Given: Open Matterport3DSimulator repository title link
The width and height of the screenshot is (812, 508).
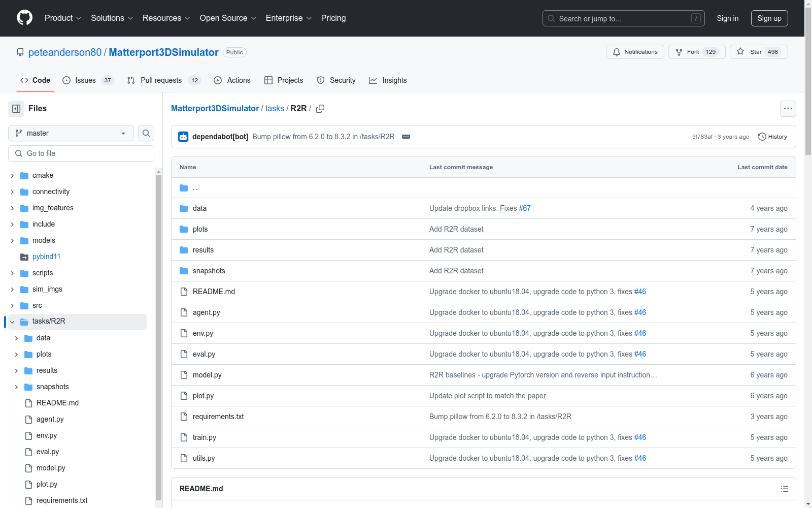Looking at the screenshot, I should point(163,52).
